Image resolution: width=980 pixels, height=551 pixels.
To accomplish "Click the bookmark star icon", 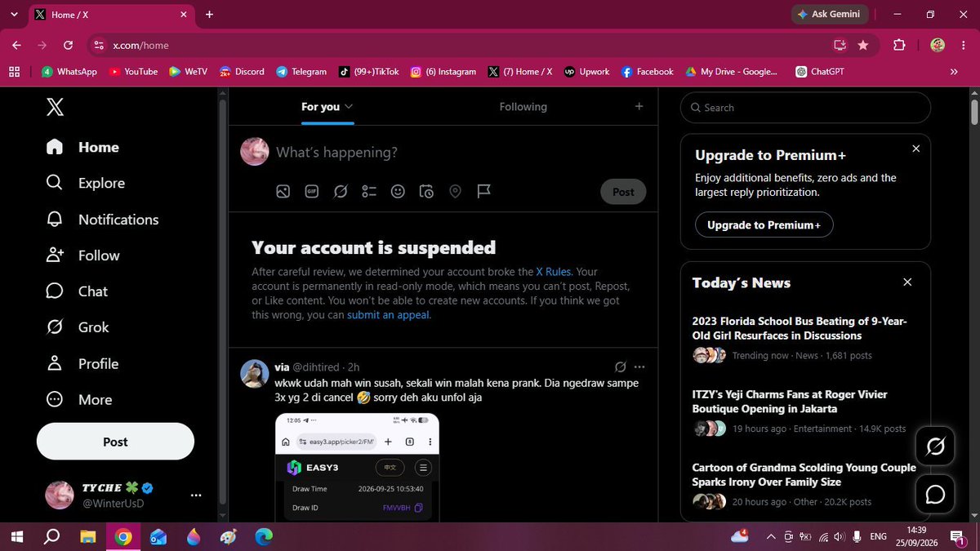I will 863,45.
